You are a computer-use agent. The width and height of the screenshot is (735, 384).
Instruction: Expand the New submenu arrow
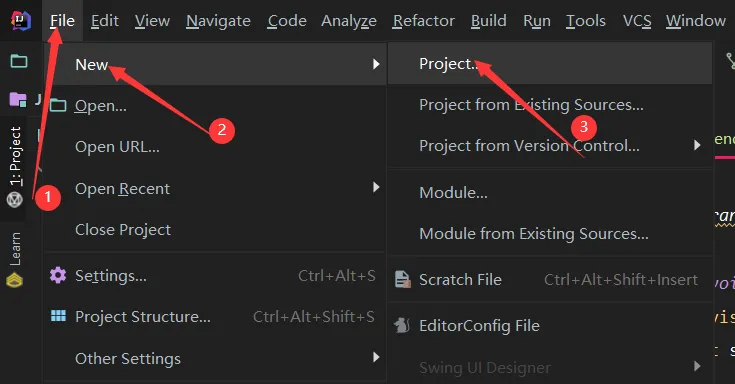(376, 64)
